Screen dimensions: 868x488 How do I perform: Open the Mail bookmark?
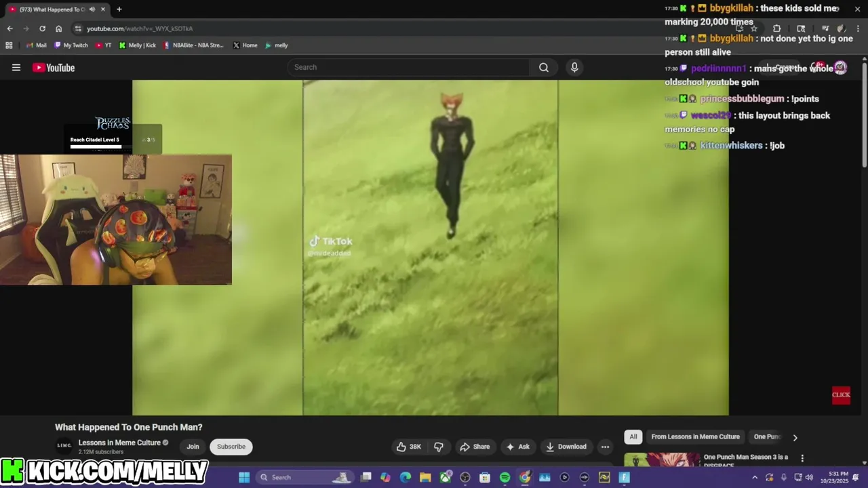(36, 45)
